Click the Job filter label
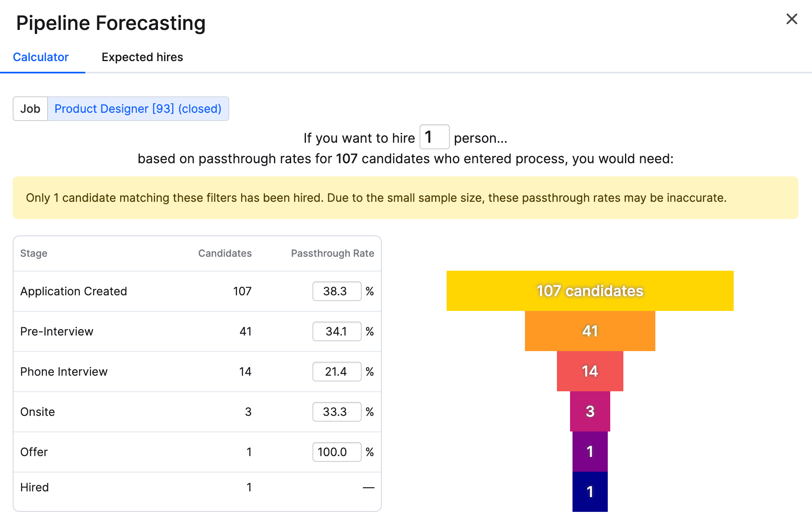 (x=30, y=109)
